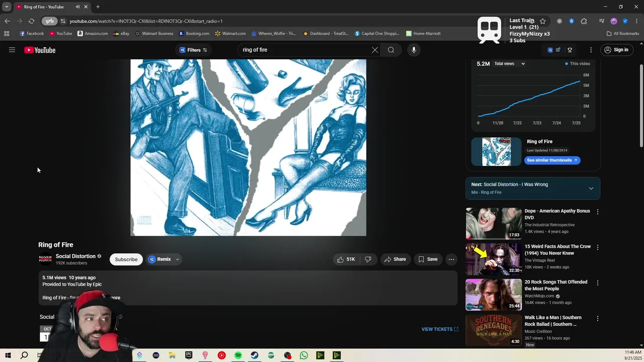Open the YouTube bookmark
644x362 pixels.
[x=60, y=34]
